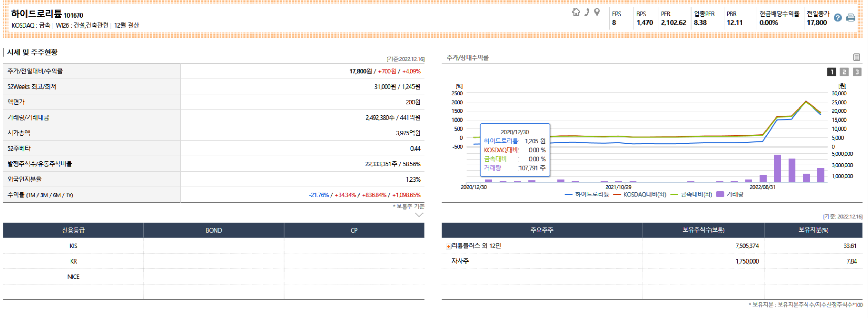Toggle 금속대비(좌) series in legend

tap(691, 194)
